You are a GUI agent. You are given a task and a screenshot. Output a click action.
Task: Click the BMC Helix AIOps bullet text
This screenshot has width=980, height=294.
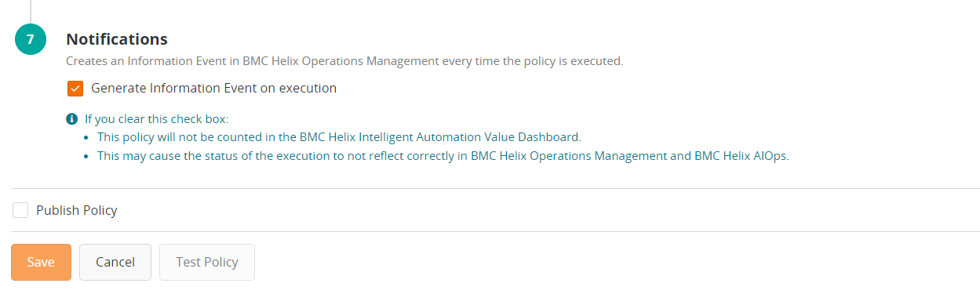pos(443,155)
